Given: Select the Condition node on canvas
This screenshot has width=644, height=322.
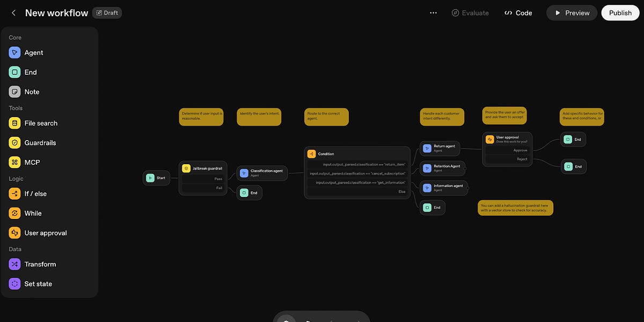Looking at the screenshot, I should pyautogui.click(x=326, y=154).
